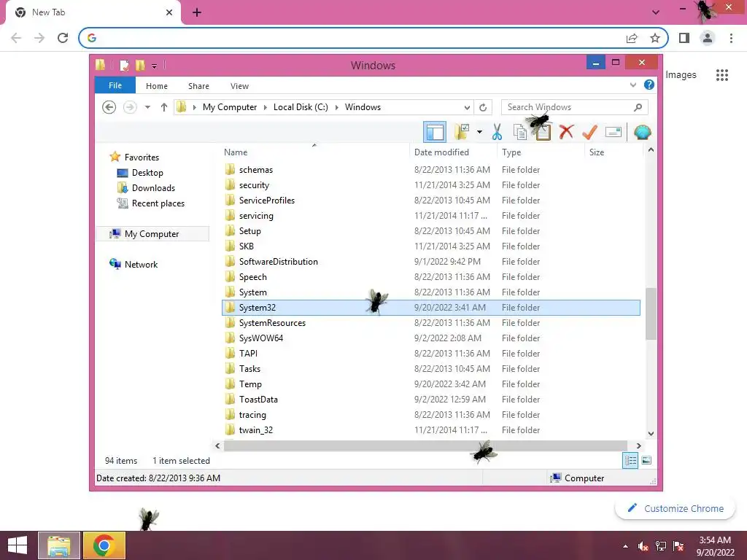The width and height of the screenshot is (747, 560).
Task: Toggle the preview pane layout button
Action: [435, 132]
